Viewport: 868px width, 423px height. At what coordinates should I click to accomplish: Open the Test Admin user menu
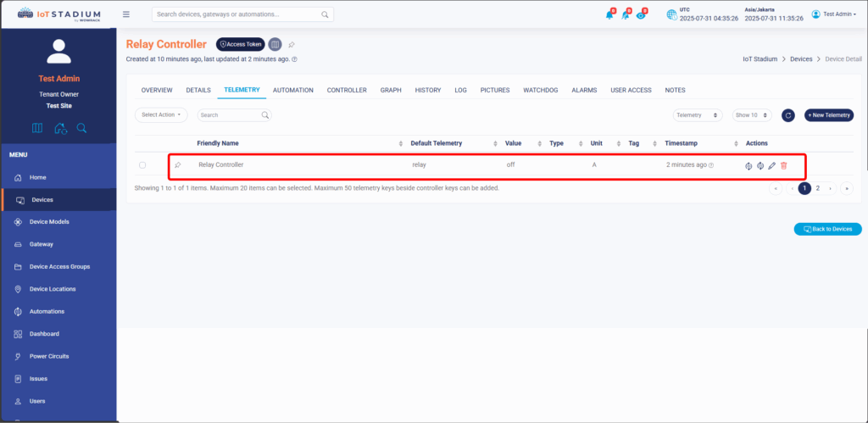point(833,14)
